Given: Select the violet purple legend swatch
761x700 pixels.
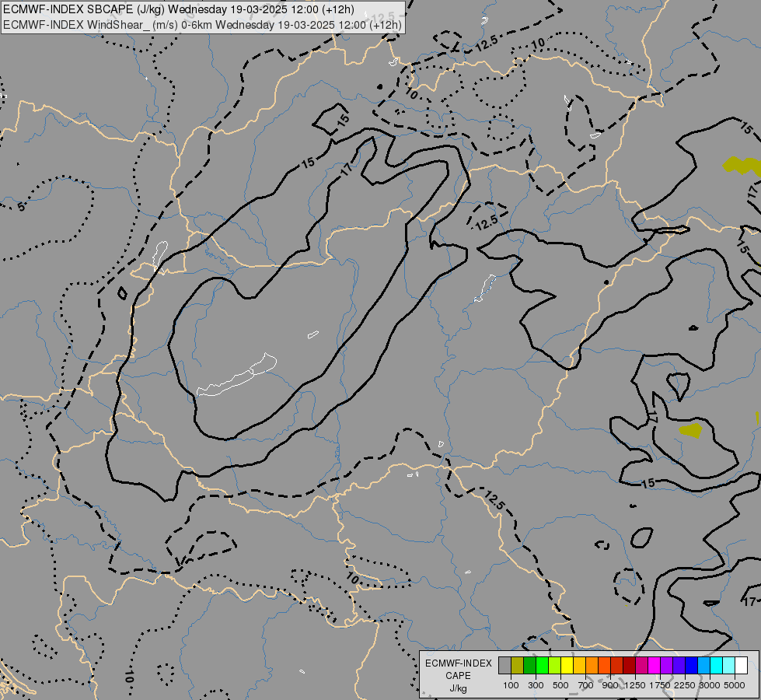Looking at the screenshot, I should [666, 665].
